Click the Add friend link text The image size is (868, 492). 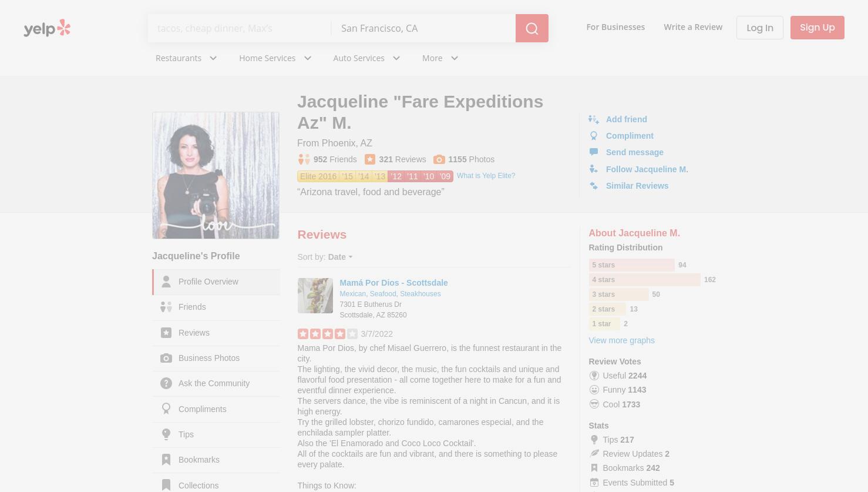coord(627,119)
